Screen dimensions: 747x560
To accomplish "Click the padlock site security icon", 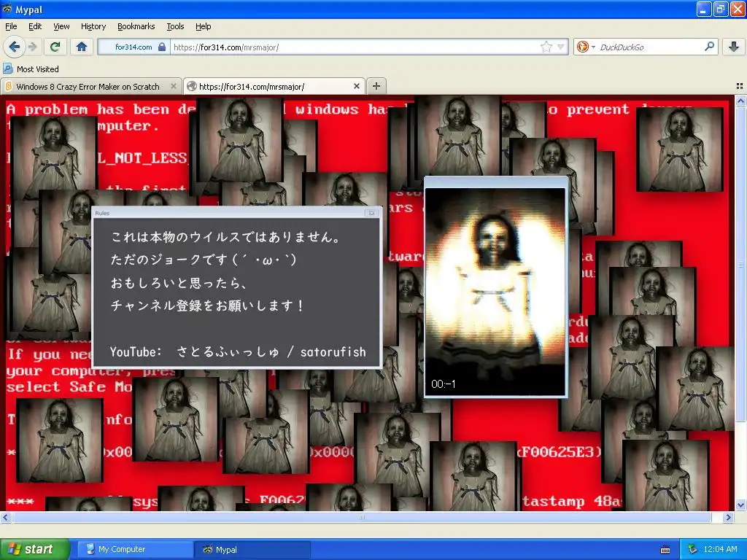I will click(162, 47).
